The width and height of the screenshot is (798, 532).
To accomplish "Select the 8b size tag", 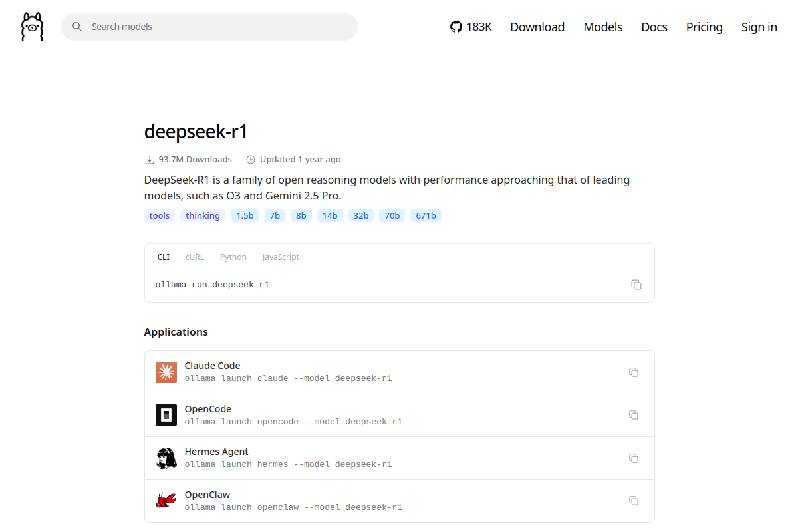I will (x=301, y=215).
